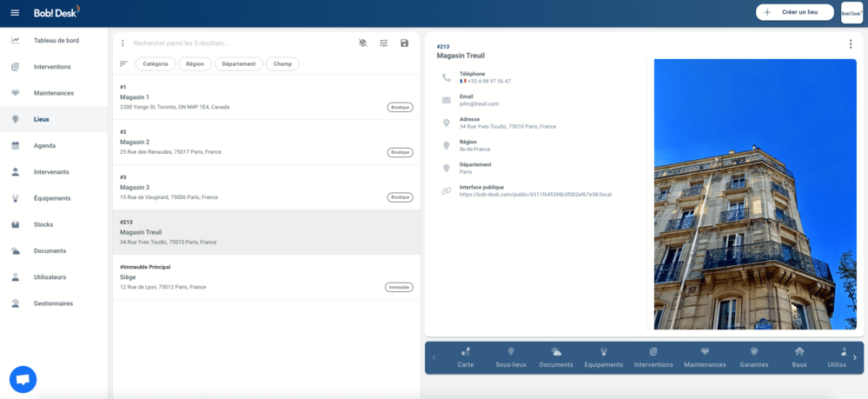Click the Maintenances heart icon in sidebar
This screenshot has width=868, height=399.
tap(16, 93)
